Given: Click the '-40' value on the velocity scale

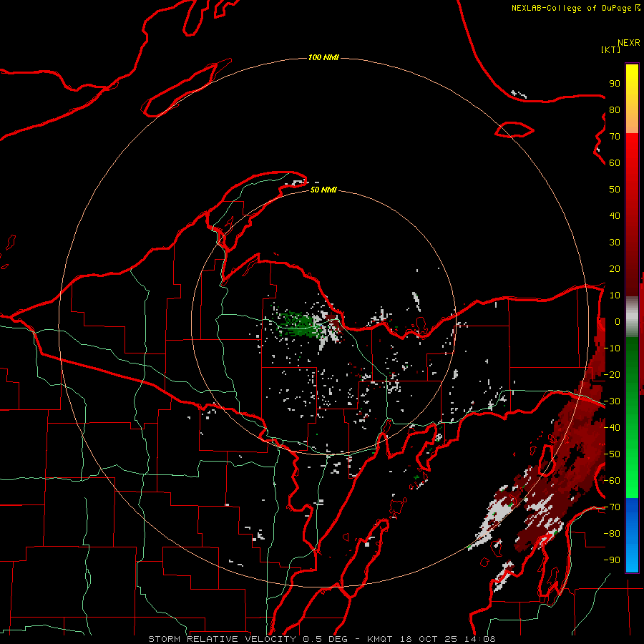Looking at the screenshot, I should [612, 428].
